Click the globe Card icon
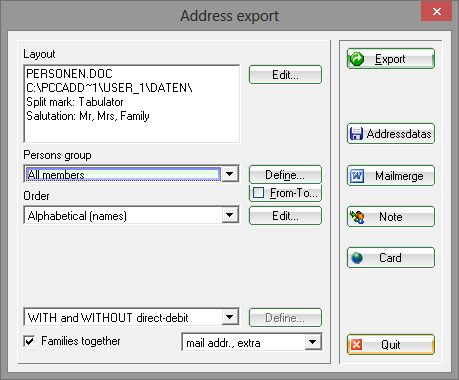The height and width of the screenshot is (380, 459). [357, 258]
